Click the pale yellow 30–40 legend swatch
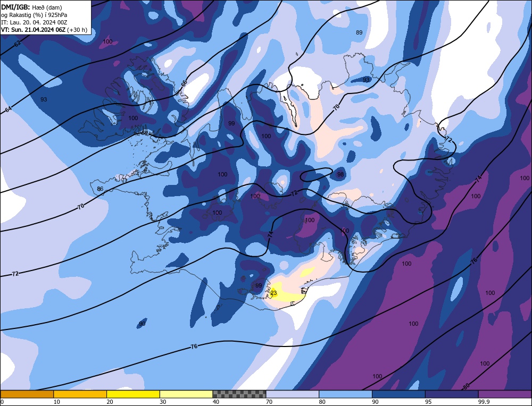This screenshot has width=532, height=406. 186,394
